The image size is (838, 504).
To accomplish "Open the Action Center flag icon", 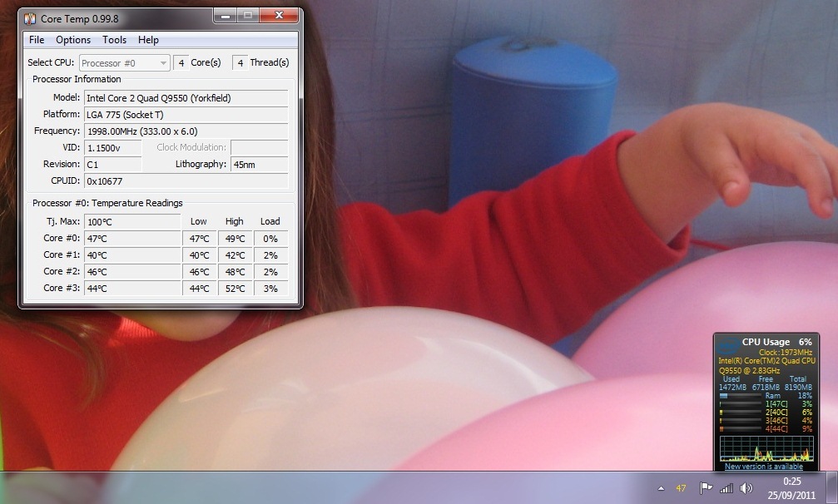I will pyautogui.click(x=706, y=488).
